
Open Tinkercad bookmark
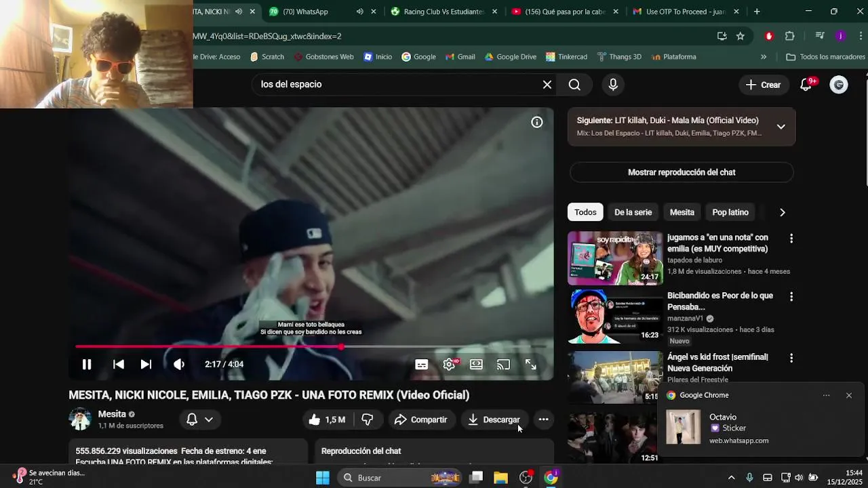point(566,57)
